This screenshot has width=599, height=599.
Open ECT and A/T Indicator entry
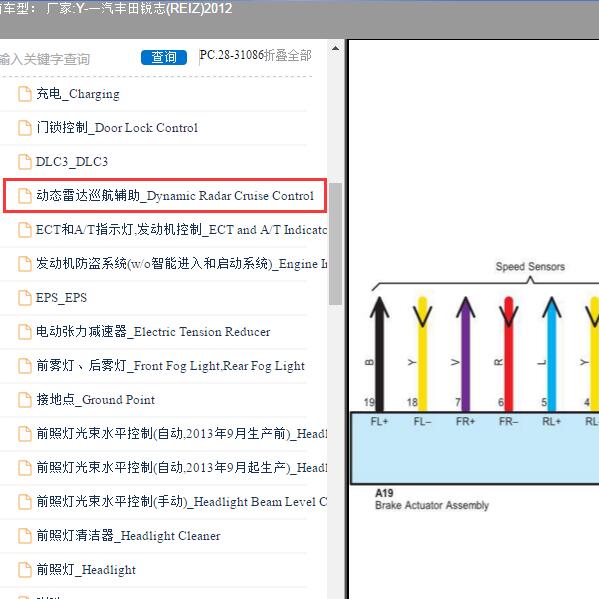point(181,230)
